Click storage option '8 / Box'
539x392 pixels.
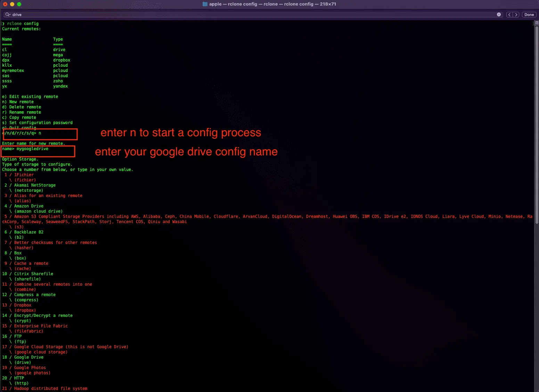[13, 253]
